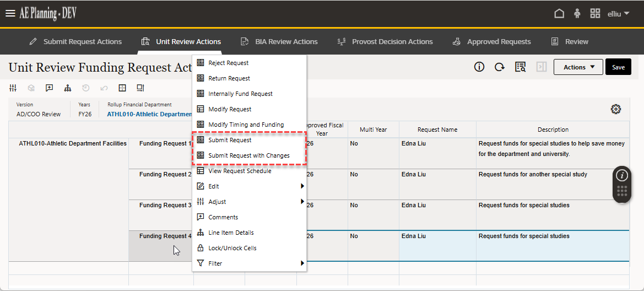
Task: Click the Line Item Details toolbar icon
Action: (68, 88)
